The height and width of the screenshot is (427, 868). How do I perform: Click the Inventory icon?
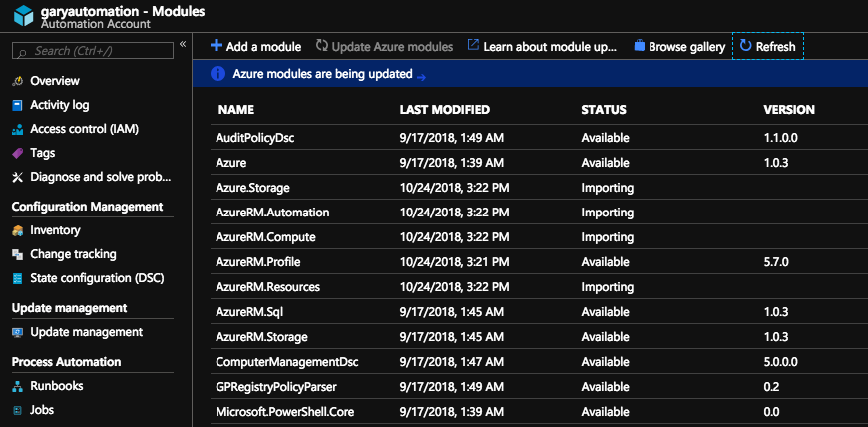[x=18, y=230]
